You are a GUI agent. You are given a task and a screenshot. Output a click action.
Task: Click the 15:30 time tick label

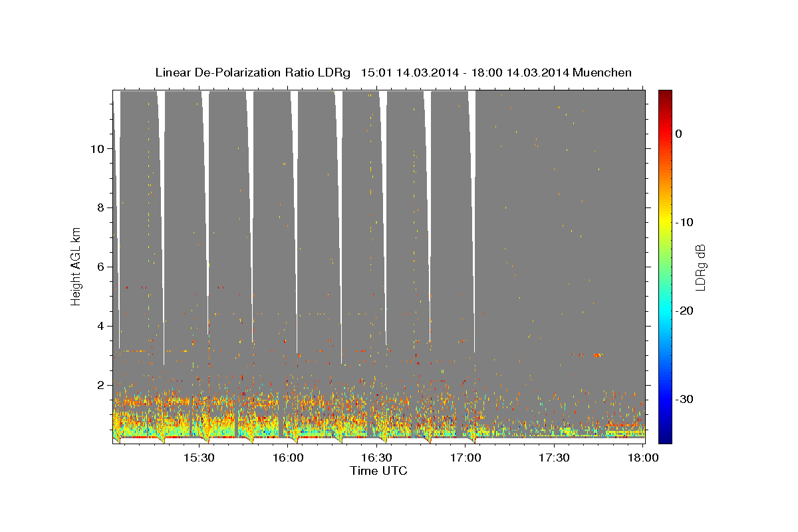(199, 458)
